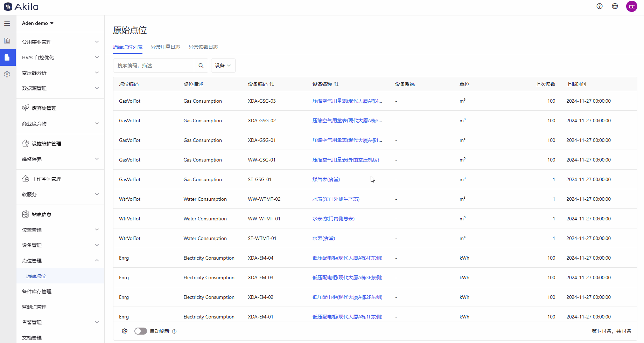Select the building icon in left rail
Image resolution: width=644 pixels, height=343 pixels.
(7, 41)
